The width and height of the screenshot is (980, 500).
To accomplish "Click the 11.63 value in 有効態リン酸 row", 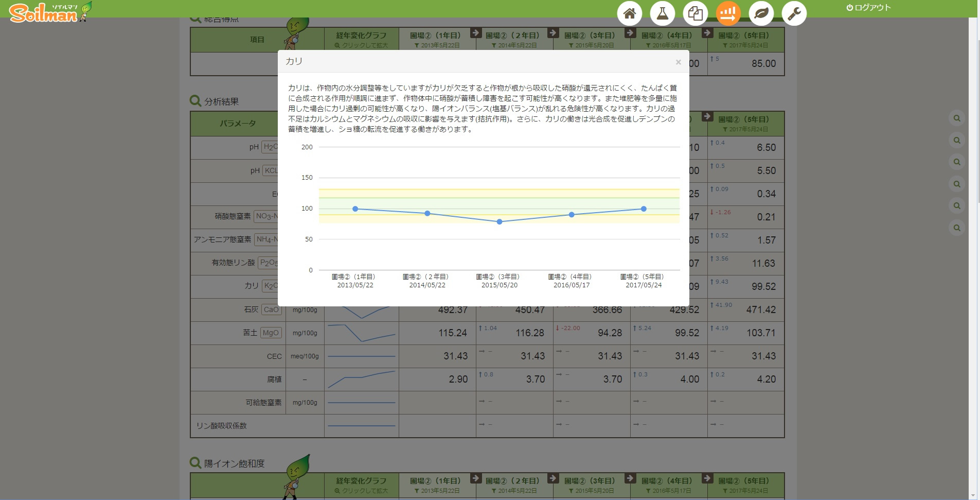I will 763,264.
